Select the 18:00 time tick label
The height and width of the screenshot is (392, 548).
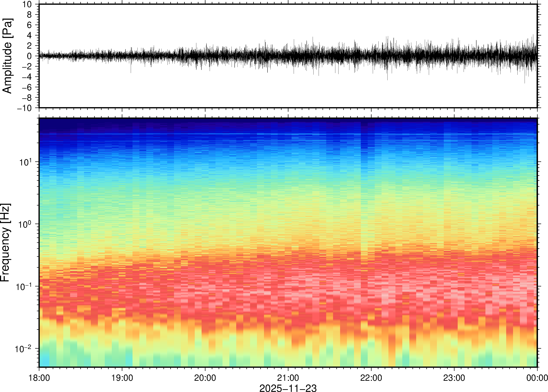tap(39, 378)
